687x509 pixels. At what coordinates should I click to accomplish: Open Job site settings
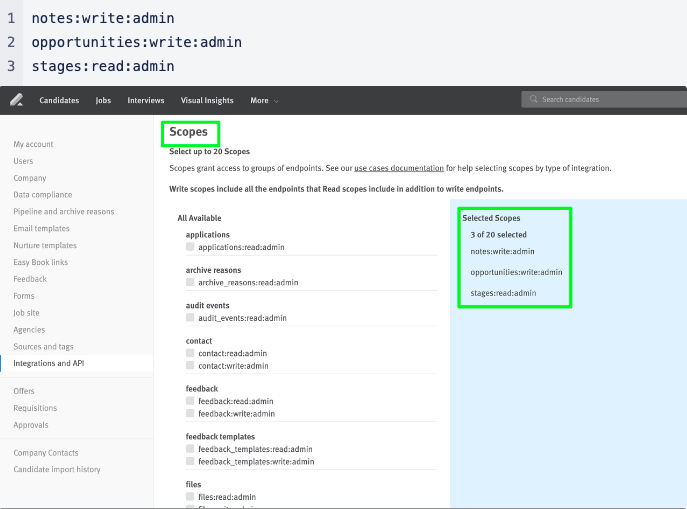click(26, 313)
